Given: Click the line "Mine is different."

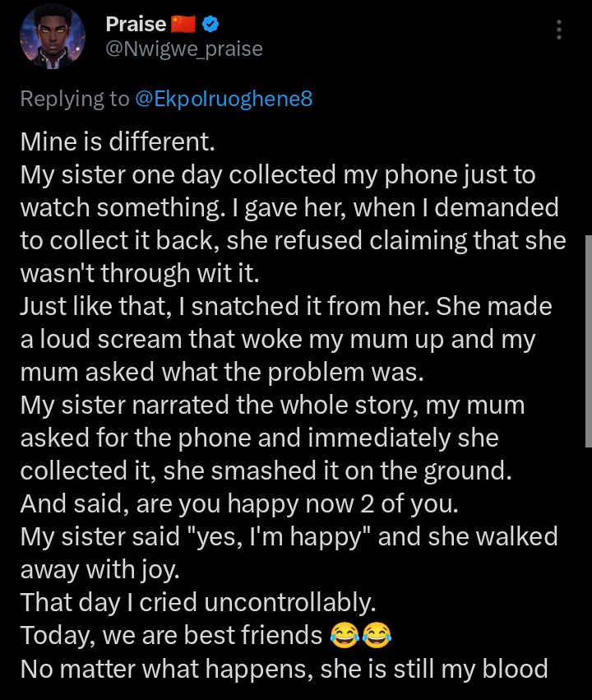Looking at the screenshot, I should (x=117, y=142).
